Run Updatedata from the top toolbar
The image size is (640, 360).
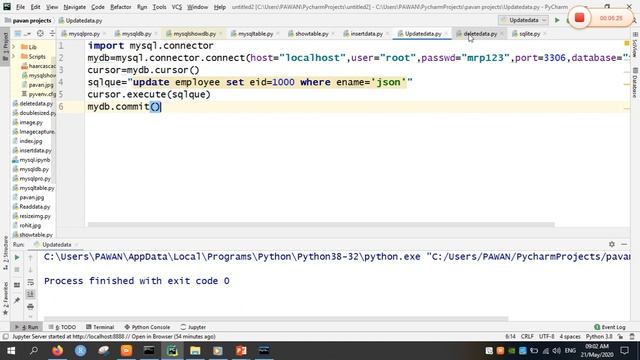click(557, 20)
